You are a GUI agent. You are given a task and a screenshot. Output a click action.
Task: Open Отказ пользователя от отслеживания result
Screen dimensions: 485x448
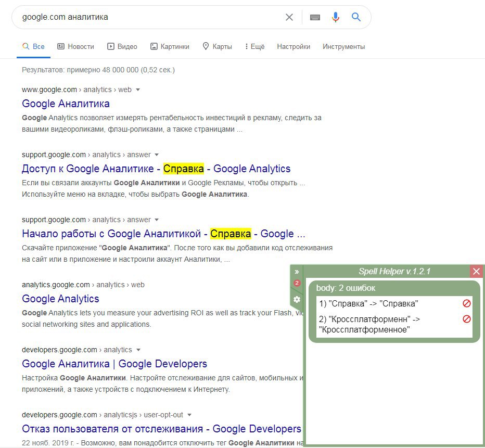[161, 429]
